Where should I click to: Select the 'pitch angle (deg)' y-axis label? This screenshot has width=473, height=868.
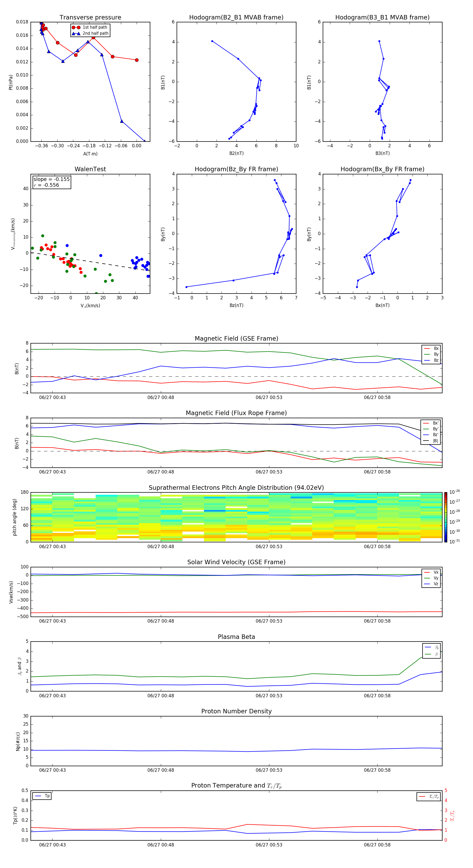point(14,517)
